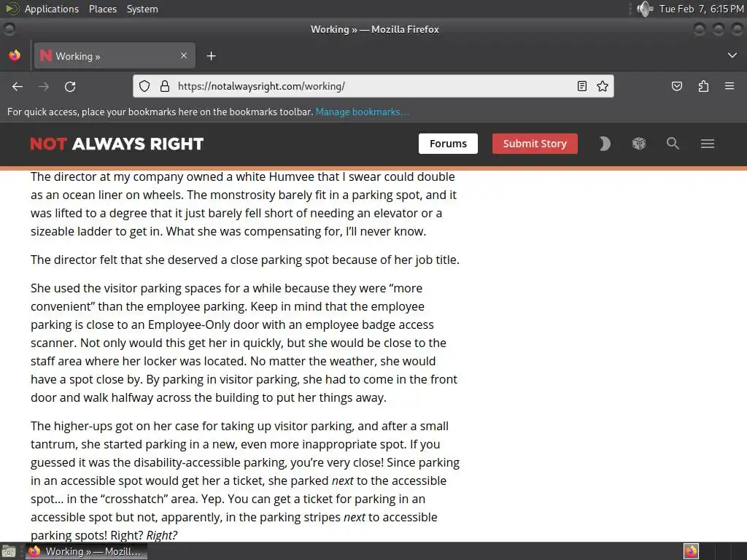Show desktop icon in bottom panel
The image size is (747, 560).
pos(9,551)
